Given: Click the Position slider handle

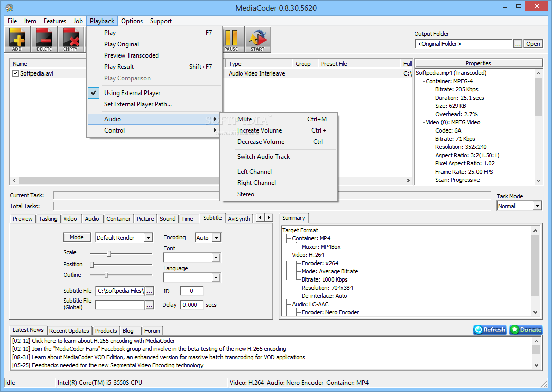Looking at the screenshot, I should click(92, 264).
